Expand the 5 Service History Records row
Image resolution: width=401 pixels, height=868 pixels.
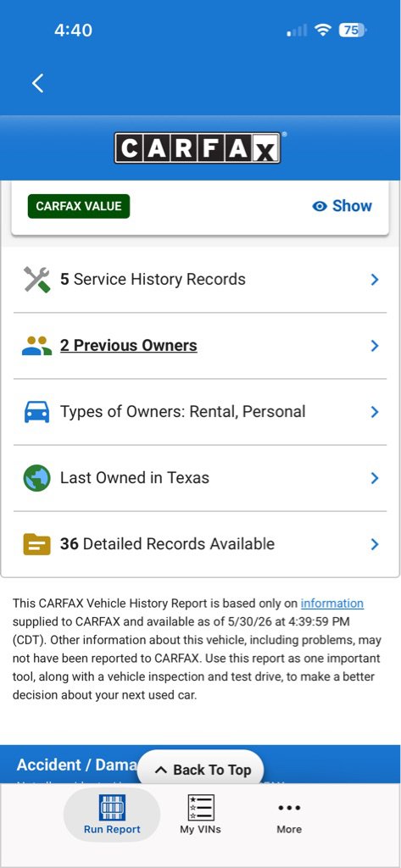point(200,279)
